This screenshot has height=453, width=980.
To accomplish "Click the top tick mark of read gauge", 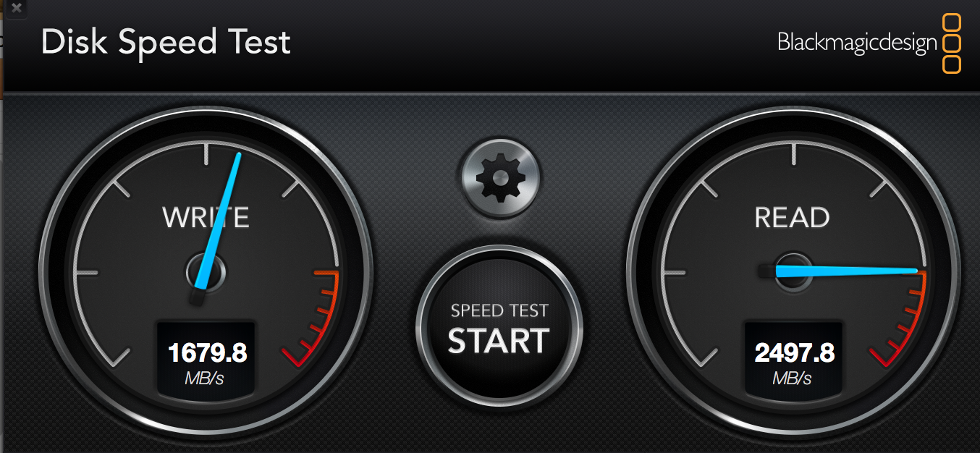I will click(x=793, y=152).
